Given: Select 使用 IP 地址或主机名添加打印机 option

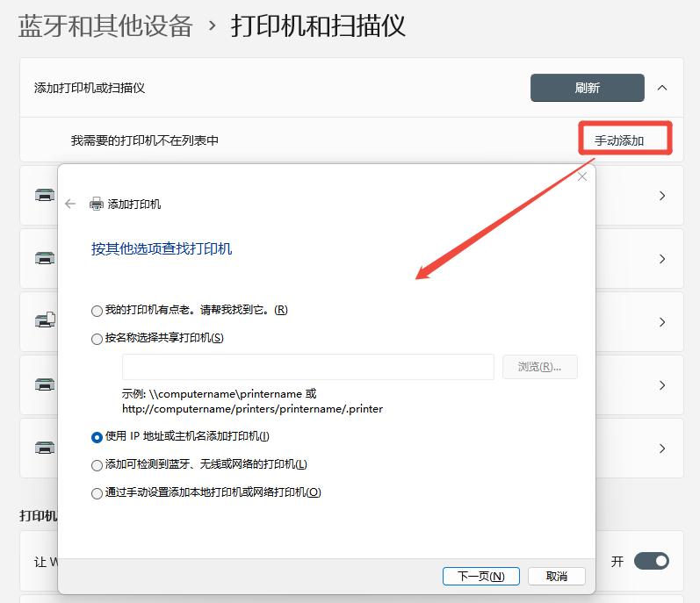Looking at the screenshot, I should [97, 437].
